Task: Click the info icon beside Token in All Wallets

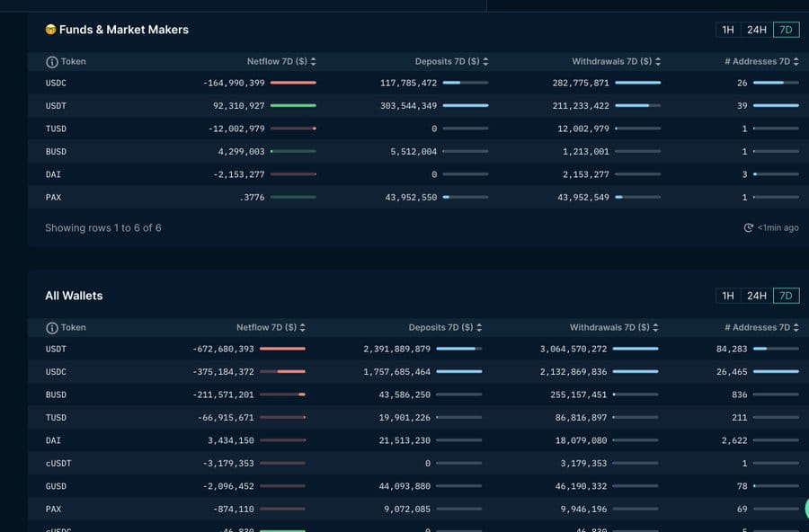Action: (x=51, y=328)
